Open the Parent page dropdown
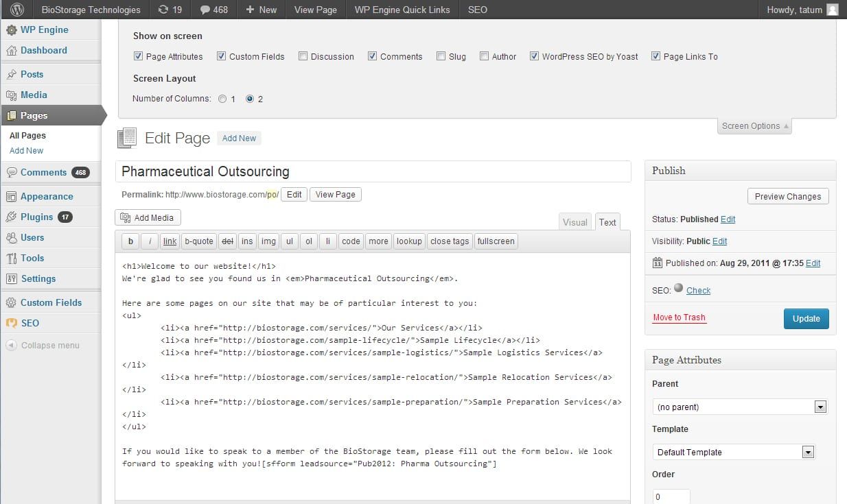 click(x=739, y=407)
